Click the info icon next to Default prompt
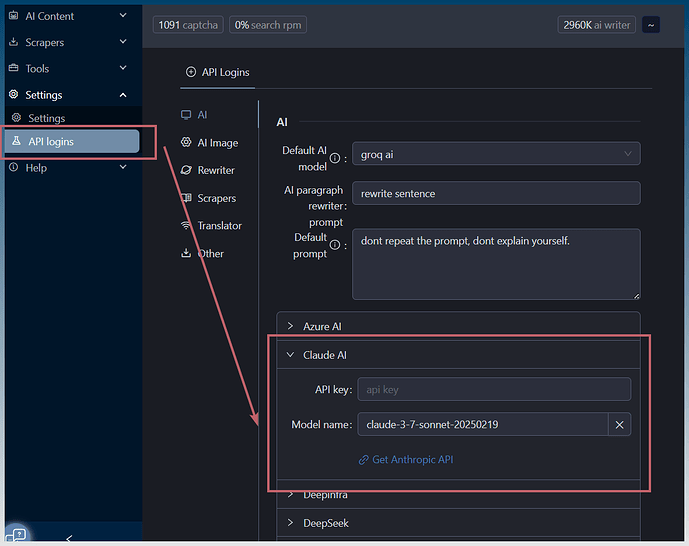 (x=335, y=245)
